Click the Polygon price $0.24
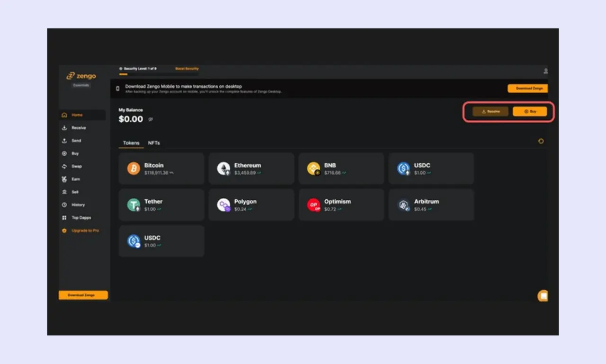606x364 pixels. click(x=241, y=209)
